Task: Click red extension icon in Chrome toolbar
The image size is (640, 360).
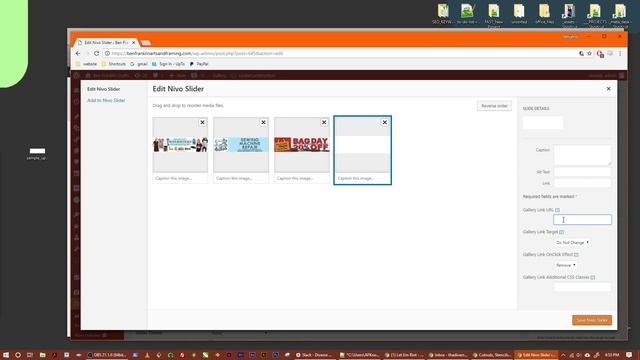Action: point(600,54)
